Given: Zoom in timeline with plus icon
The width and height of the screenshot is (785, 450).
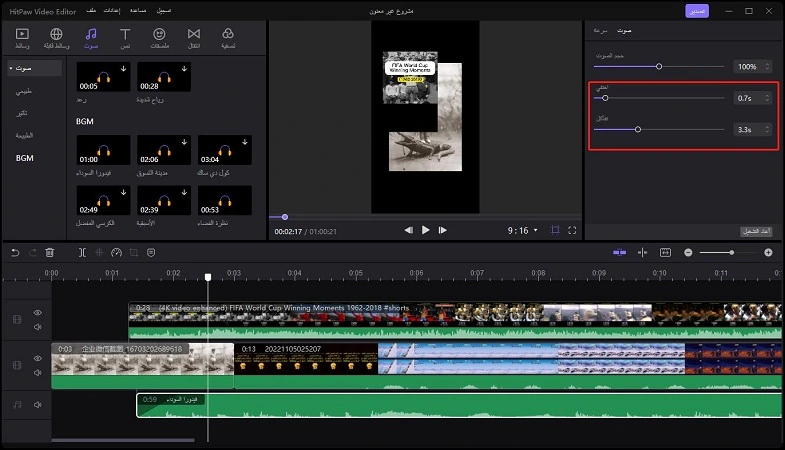Looking at the screenshot, I should coord(768,253).
